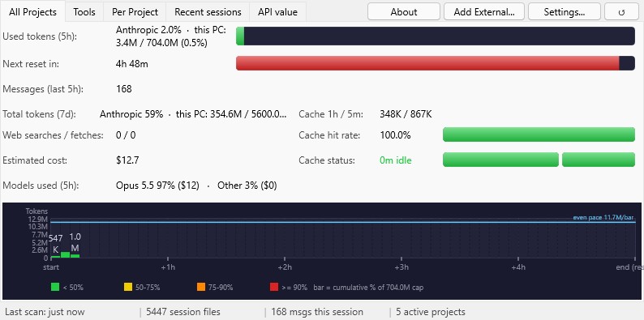The image size is (644, 320).
Task: Click the 'Anthropic 59%' weekly total text
Action: 131,114
